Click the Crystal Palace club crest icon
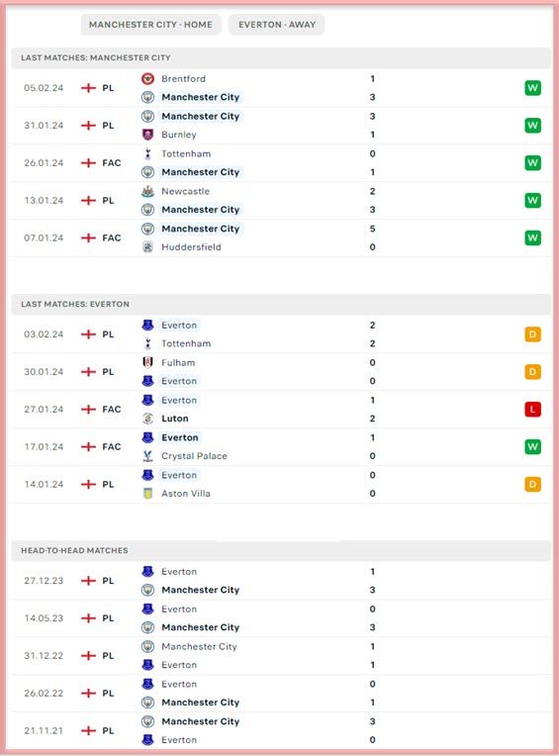The height and width of the screenshot is (756, 559). (x=148, y=456)
